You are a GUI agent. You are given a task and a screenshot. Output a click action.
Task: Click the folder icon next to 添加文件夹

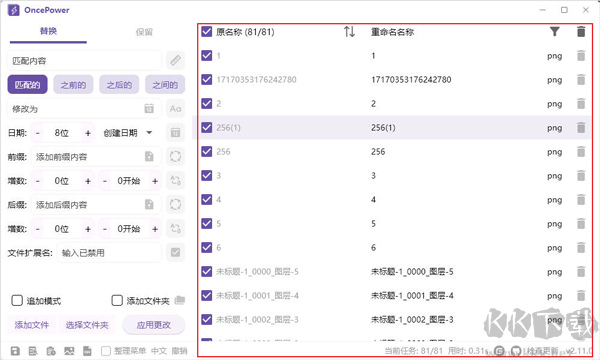[x=180, y=301]
